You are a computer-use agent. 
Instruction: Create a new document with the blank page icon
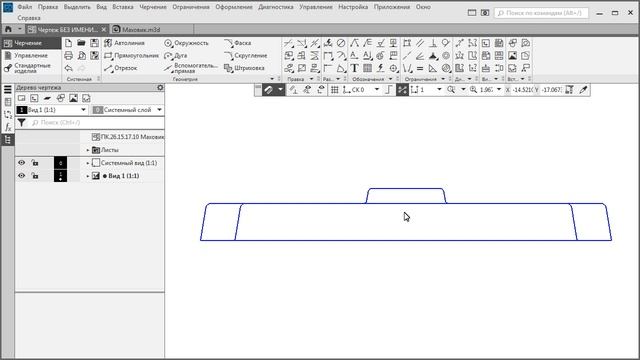pos(68,43)
